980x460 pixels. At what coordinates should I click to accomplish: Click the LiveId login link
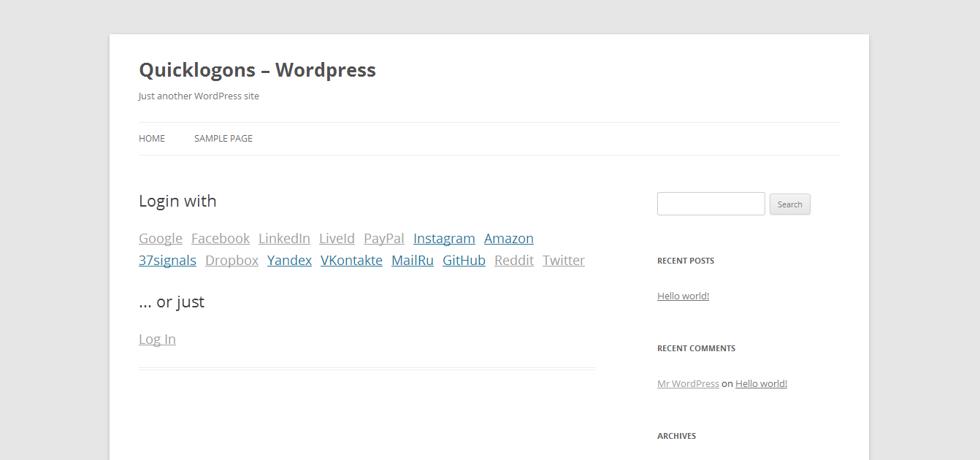click(x=337, y=239)
